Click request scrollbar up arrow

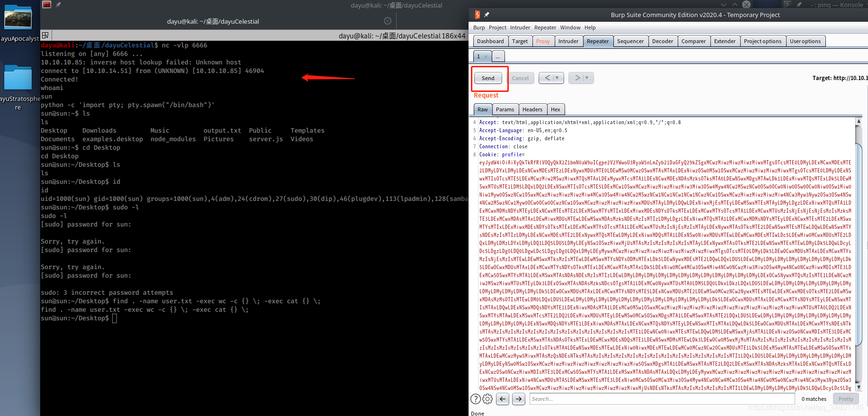(x=859, y=121)
